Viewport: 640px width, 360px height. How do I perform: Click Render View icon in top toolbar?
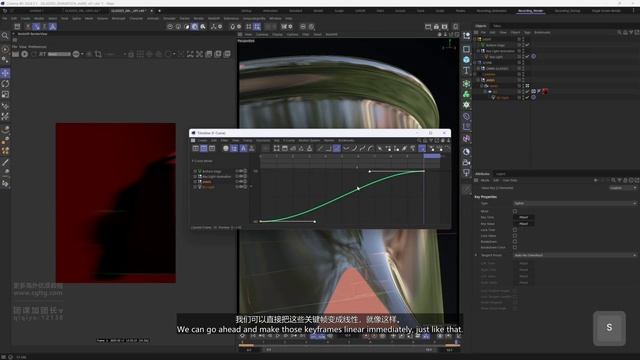coord(428,27)
